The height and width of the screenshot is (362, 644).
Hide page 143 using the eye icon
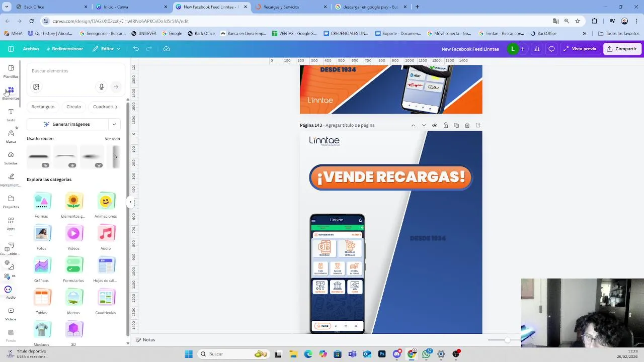pyautogui.click(x=435, y=125)
